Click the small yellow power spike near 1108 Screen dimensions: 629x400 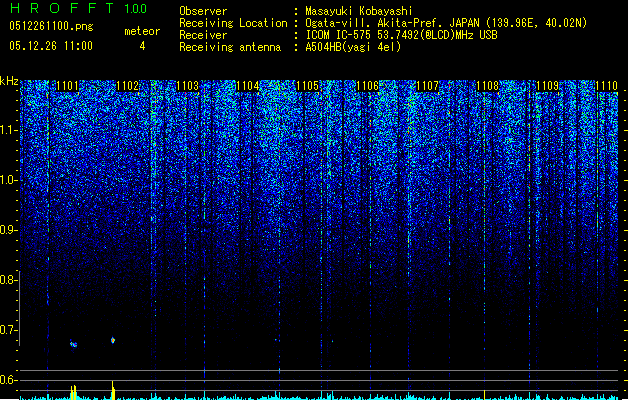[485, 394]
